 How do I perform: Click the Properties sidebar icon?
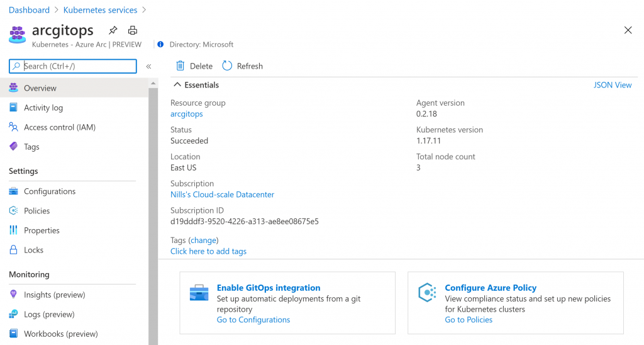tap(14, 230)
